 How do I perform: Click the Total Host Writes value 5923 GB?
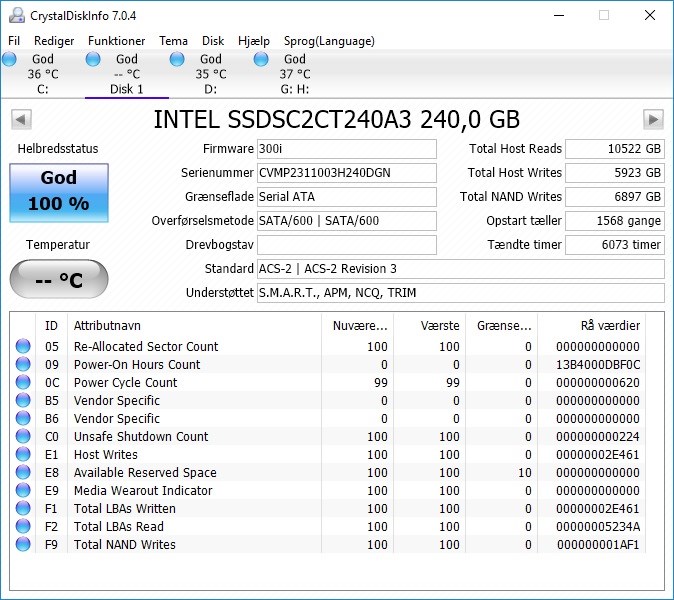[x=615, y=173]
